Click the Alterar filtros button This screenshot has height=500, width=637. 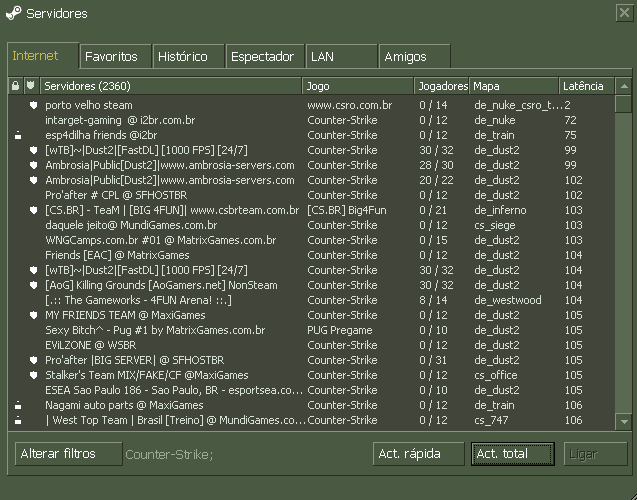[x=69, y=454]
